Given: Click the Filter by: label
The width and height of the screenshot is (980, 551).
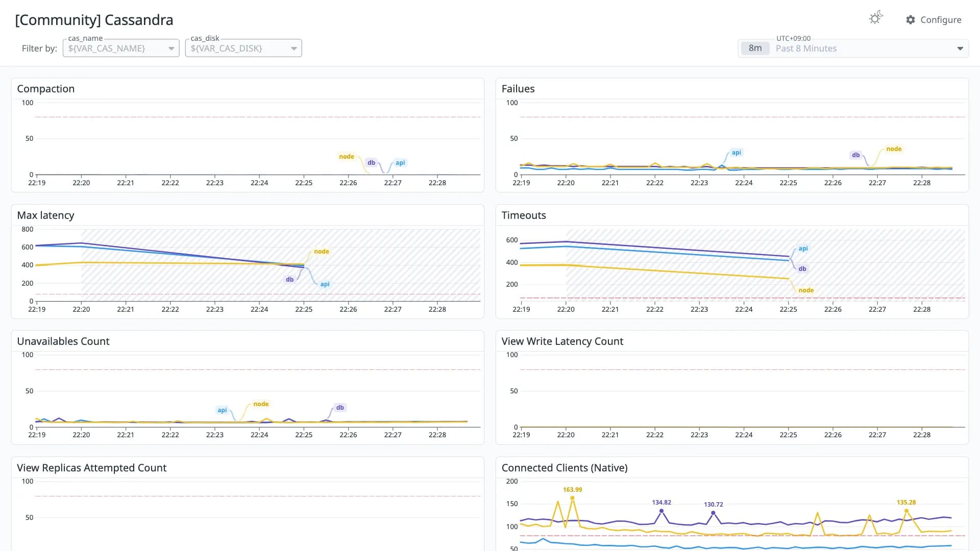Looking at the screenshot, I should click(x=39, y=48).
